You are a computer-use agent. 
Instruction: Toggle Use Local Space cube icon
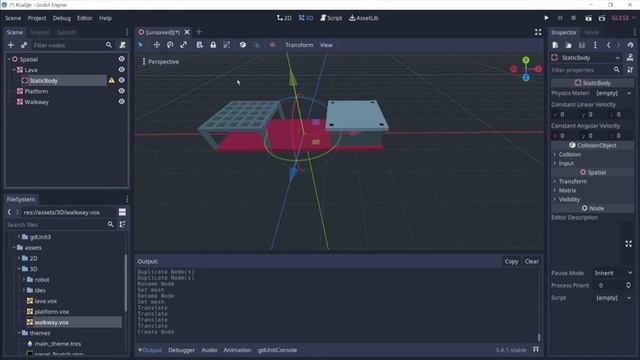243,45
